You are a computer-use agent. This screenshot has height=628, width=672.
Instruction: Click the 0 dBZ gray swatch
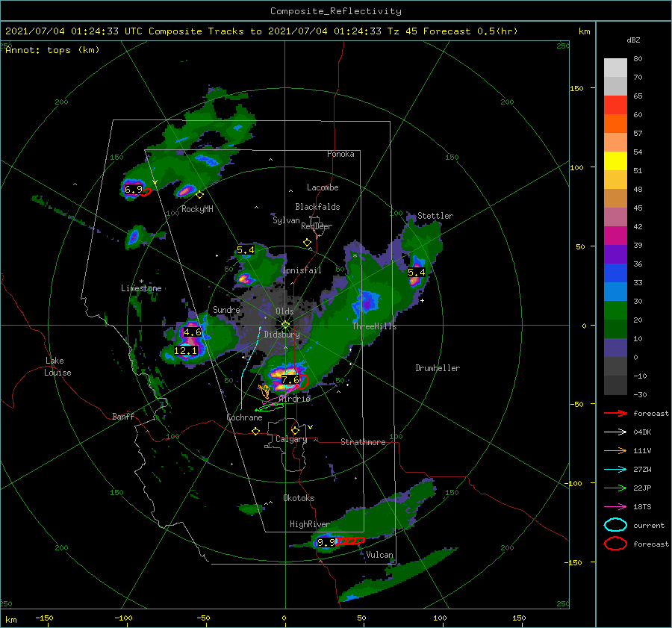tap(615, 366)
